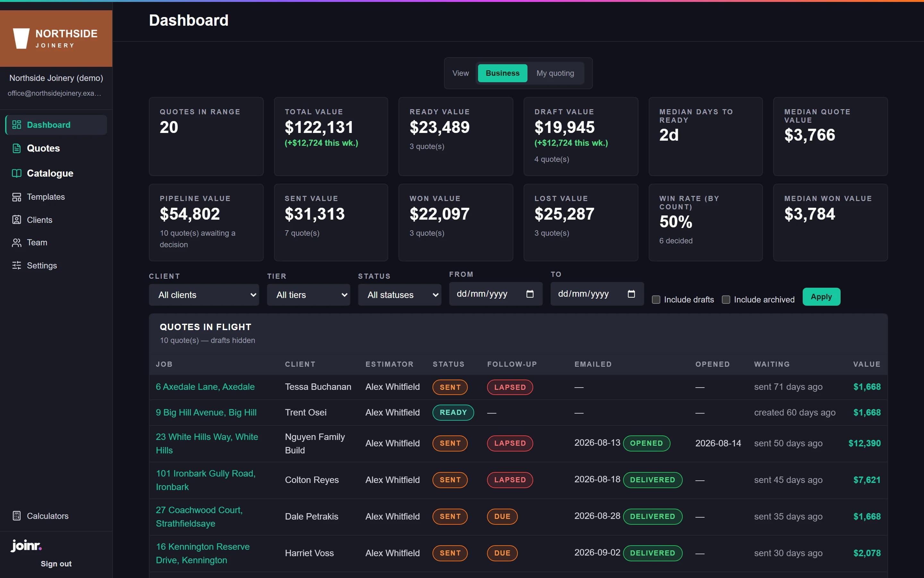This screenshot has width=924, height=578.
Task: Click the LAPSED badge in Colton Reyes row
Action: (x=510, y=480)
